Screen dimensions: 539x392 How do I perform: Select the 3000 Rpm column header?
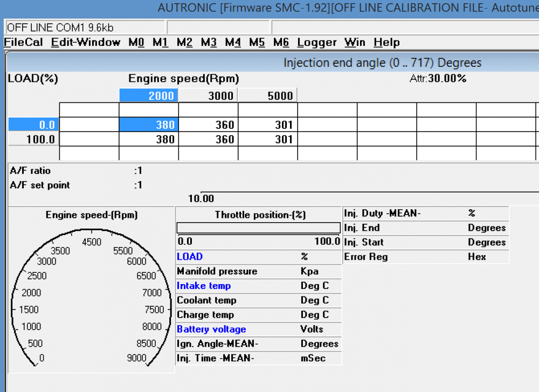point(208,95)
